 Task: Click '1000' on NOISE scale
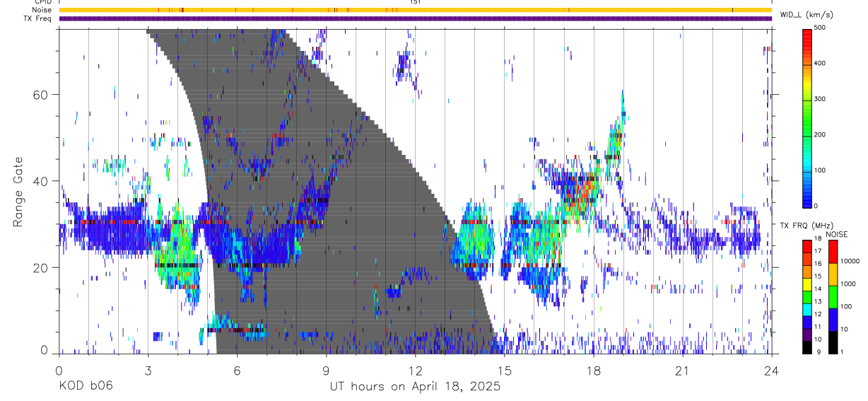tap(848, 285)
